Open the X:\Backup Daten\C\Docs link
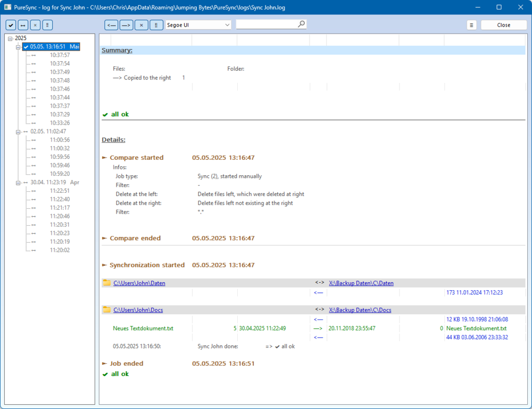 (360, 310)
